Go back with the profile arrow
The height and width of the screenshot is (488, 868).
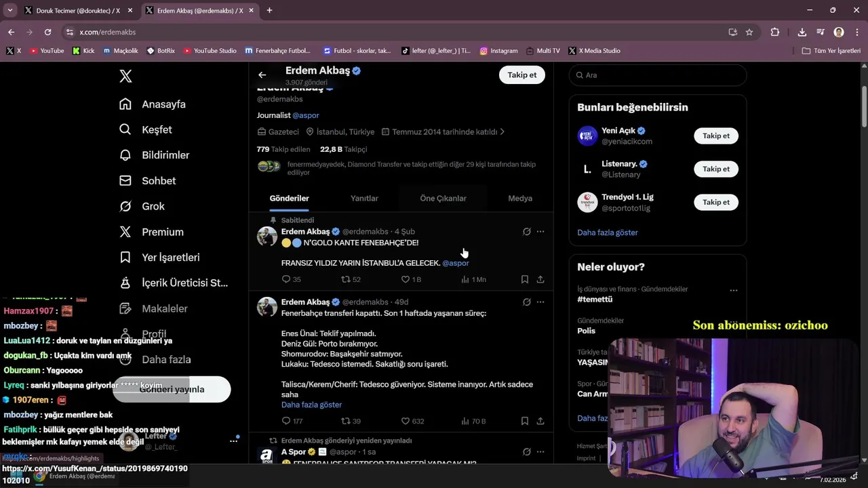click(262, 75)
